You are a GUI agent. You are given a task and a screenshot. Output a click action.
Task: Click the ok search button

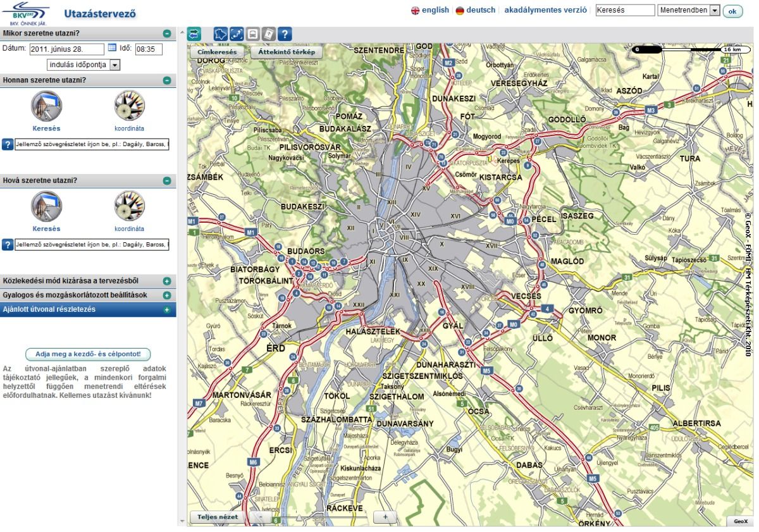732,11
